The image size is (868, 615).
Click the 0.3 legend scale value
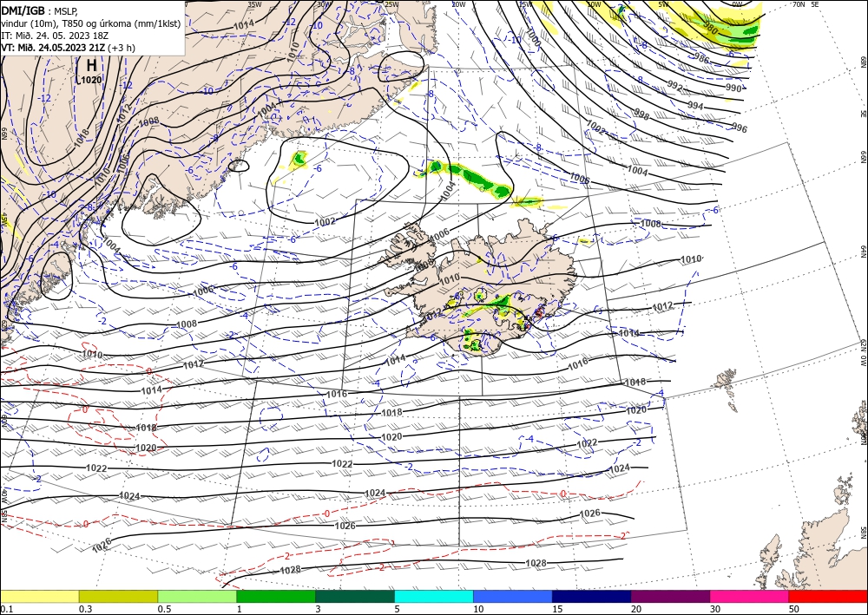pos(85,609)
